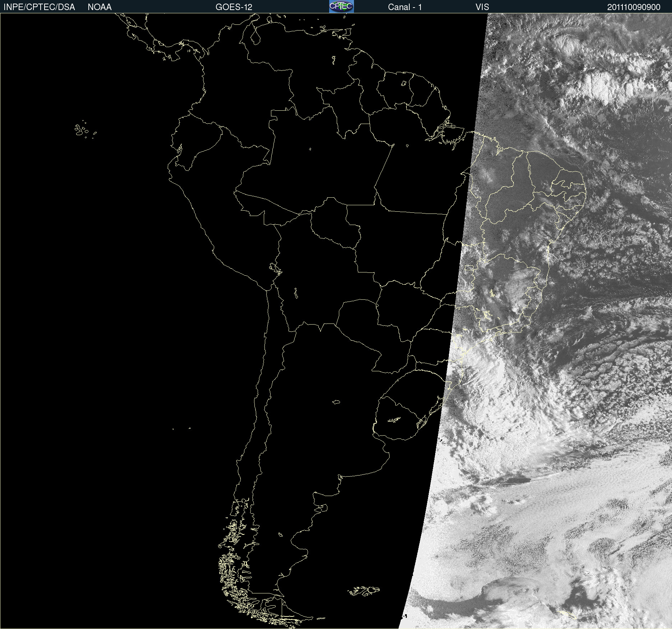
Task: Click the 'Canal - 1' channel label
Action: point(405,7)
